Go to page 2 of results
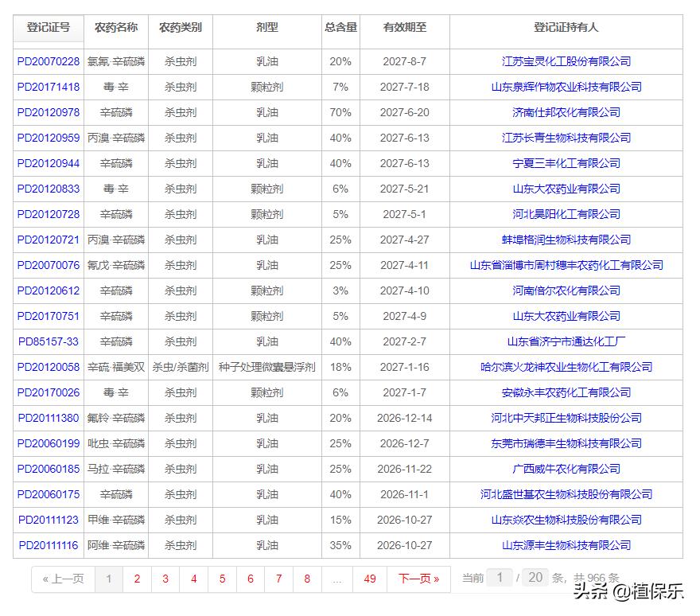700x616 pixels. coord(137,579)
